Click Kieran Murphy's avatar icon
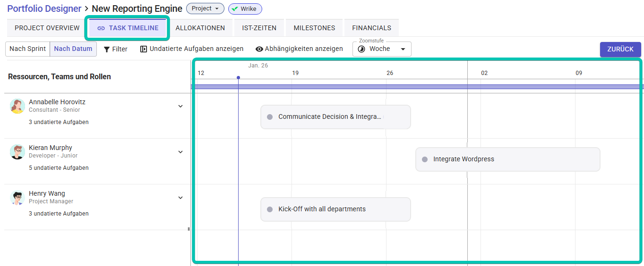644x266 pixels. [x=17, y=152]
